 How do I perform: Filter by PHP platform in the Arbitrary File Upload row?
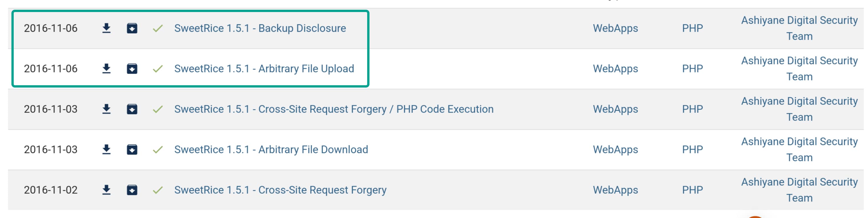click(692, 69)
